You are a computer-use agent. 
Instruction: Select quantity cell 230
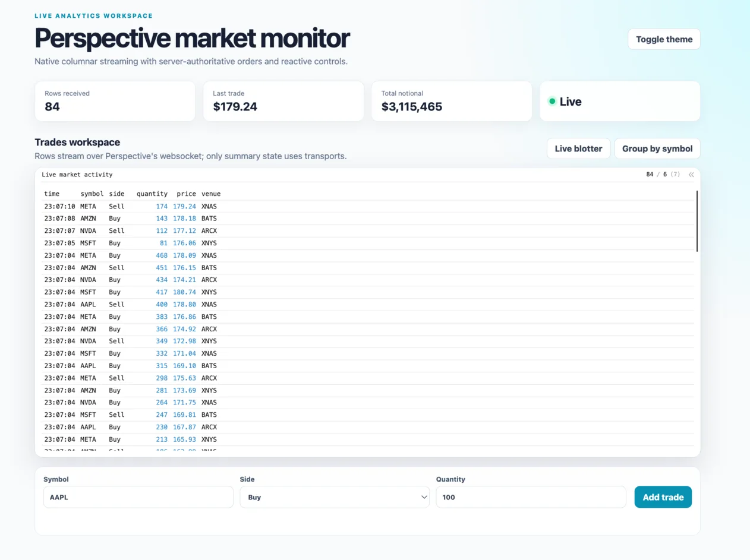point(162,427)
